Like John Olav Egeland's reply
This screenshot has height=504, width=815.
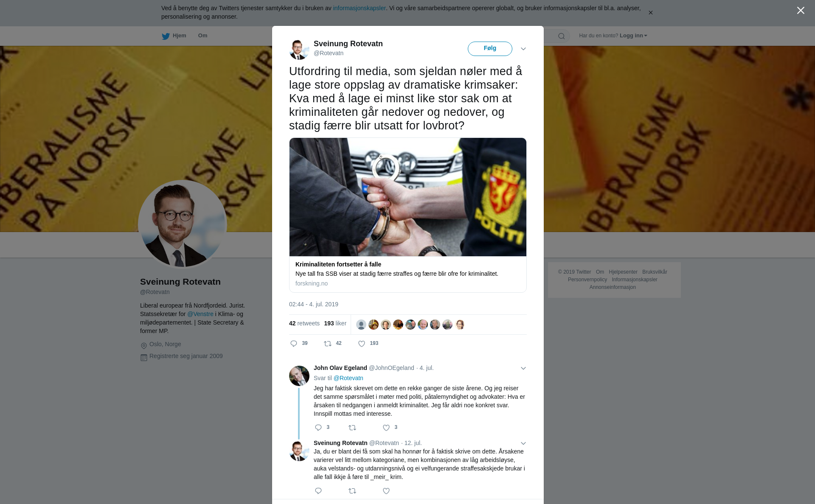pyautogui.click(x=386, y=428)
